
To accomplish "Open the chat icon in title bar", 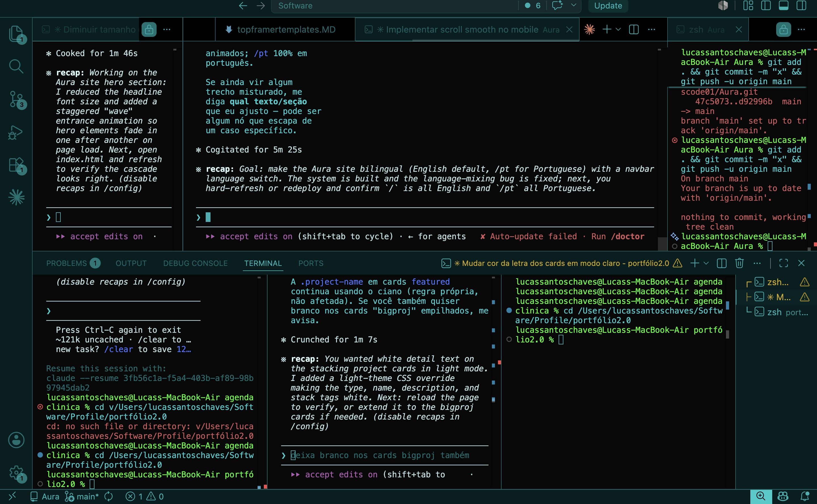I will click(557, 6).
